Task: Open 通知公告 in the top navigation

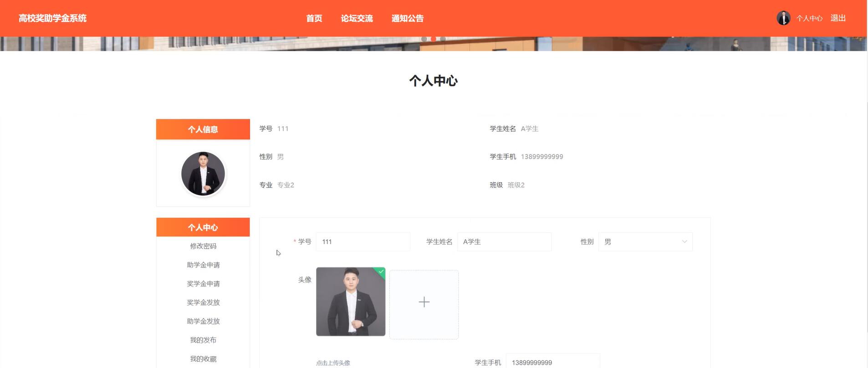Action: (408, 18)
